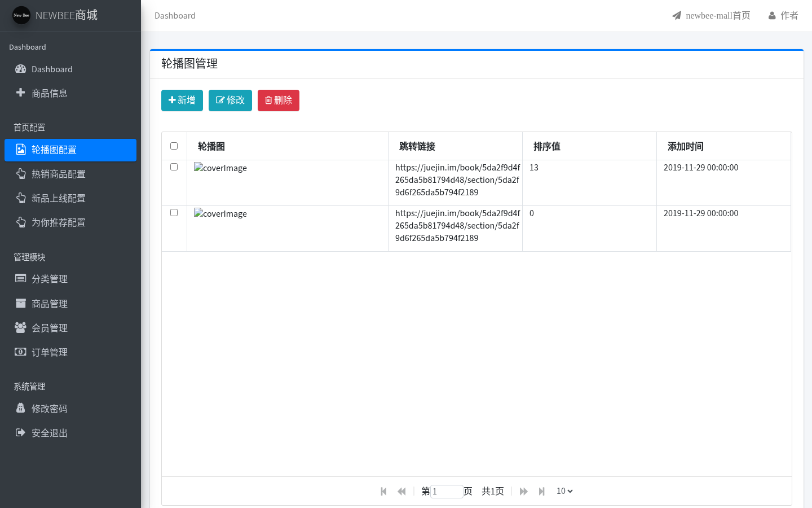This screenshot has width=812, height=508.
Task: Click the lock icon beside 修改密码
Action: (21, 408)
